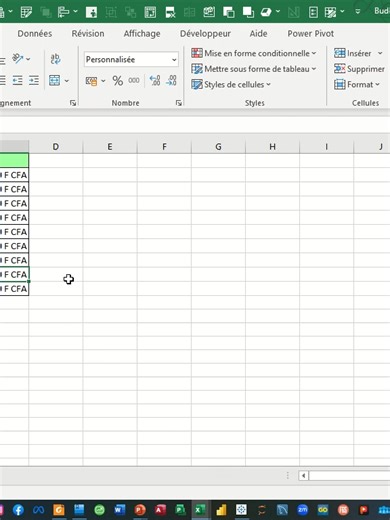Add a decimal place

tap(155, 80)
